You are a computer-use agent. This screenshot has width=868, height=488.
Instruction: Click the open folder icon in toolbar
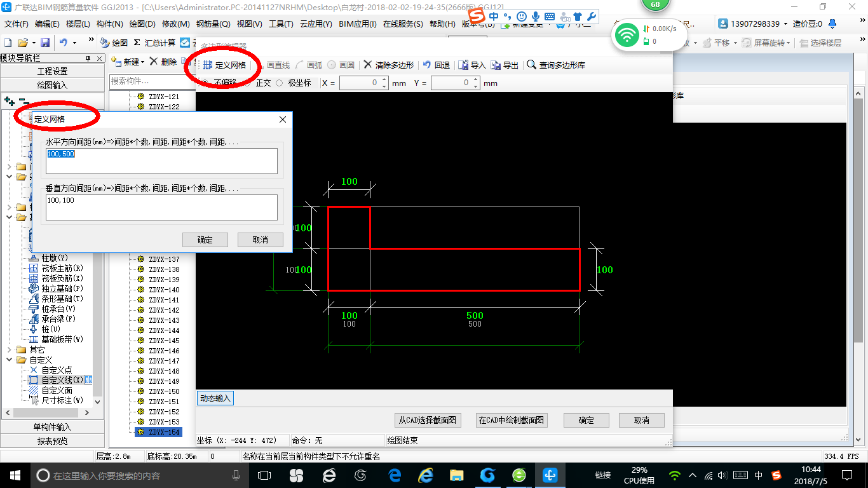tap(22, 43)
